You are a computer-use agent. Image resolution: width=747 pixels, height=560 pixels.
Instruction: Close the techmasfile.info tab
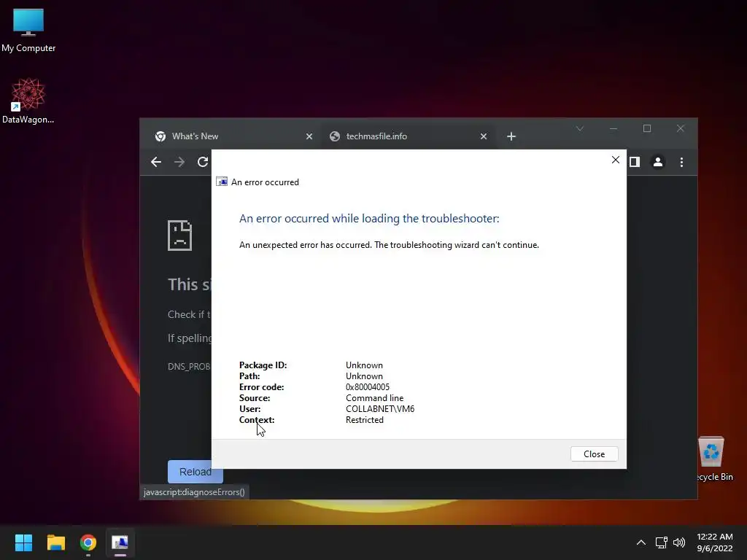(484, 136)
